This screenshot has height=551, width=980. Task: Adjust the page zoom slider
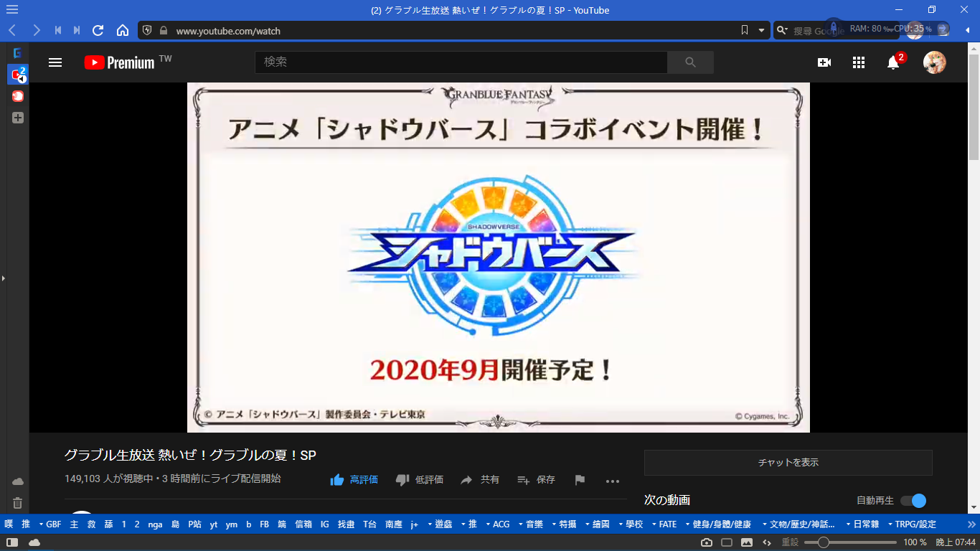coord(851,542)
